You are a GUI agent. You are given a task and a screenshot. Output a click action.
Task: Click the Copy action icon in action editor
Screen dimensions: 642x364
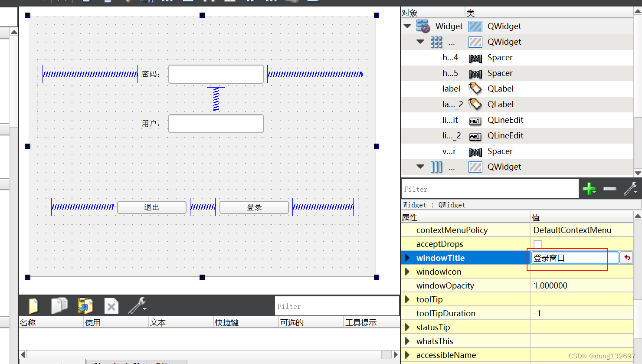click(x=59, y=305)
